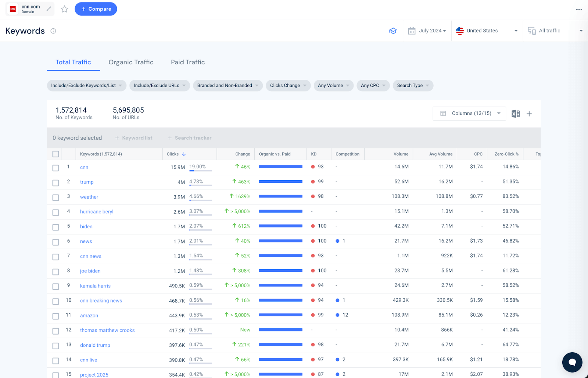This screenshot has width=588, height=378.
Task: Switch to the Total Traffic tab
Action: tap(73, 63)
